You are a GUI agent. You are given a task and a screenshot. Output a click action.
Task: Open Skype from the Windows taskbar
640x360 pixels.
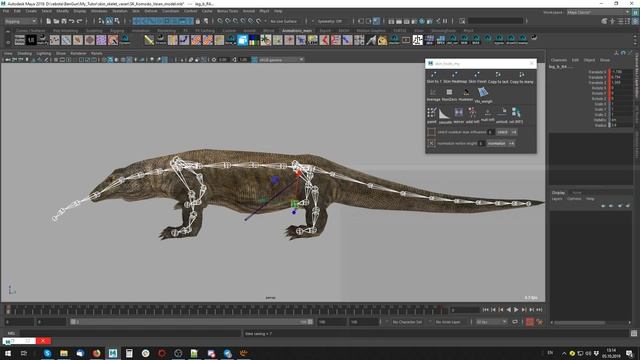[47, 353]
